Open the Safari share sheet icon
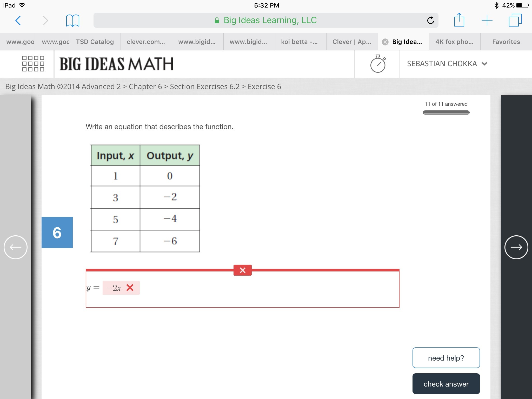Screen dimensions: 532x399 [x=459, y=20]
